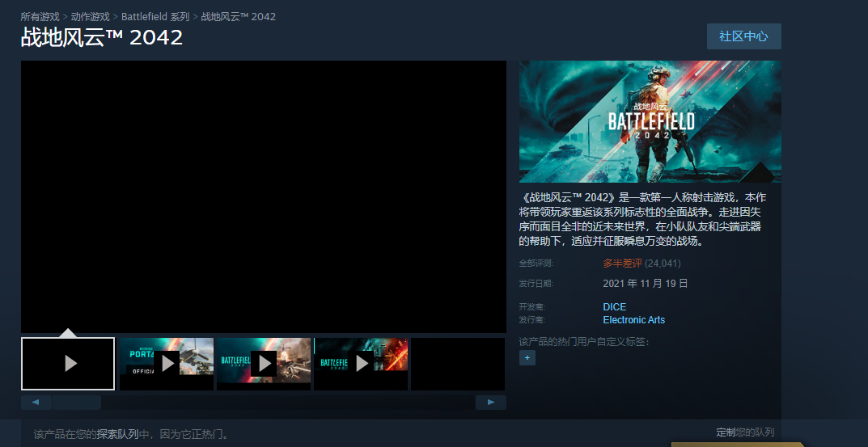Click the 该产品的热门用户自定义标签 label
868x447 pixels.
[584, 342]
